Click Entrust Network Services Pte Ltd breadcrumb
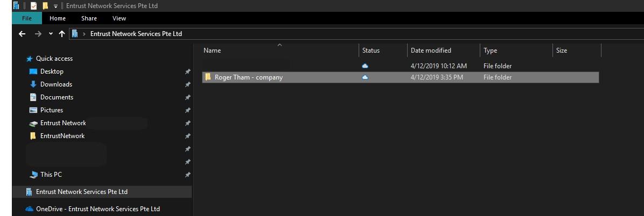 pos(136,34)
